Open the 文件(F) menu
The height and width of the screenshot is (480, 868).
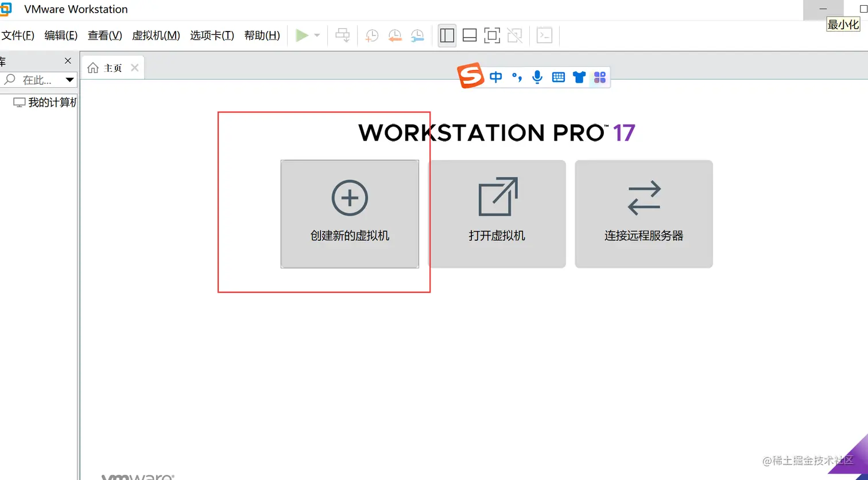(x=18, y=36)
